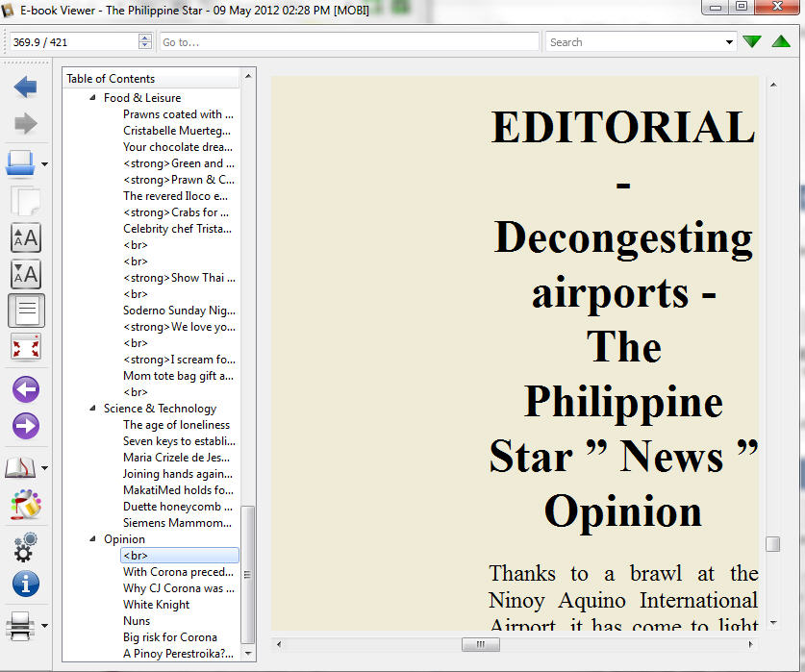Viewport: 805px width, 672px height.
Task: Collapse the Food & Leisure section
Action: point(93,98)
